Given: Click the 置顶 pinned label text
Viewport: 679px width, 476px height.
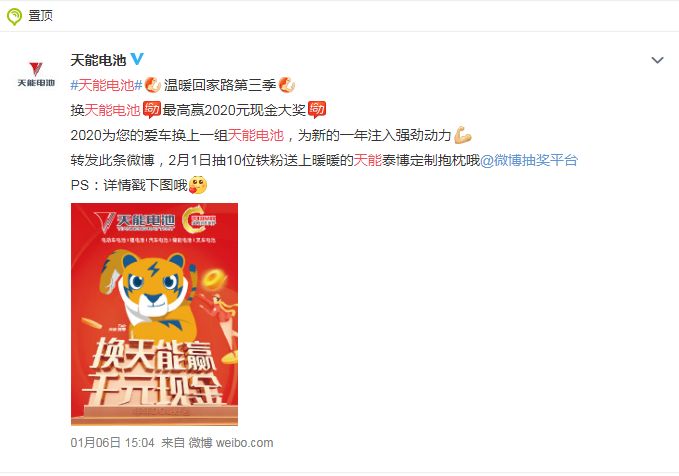Looking at the screenshot, I should coord(40,16).
